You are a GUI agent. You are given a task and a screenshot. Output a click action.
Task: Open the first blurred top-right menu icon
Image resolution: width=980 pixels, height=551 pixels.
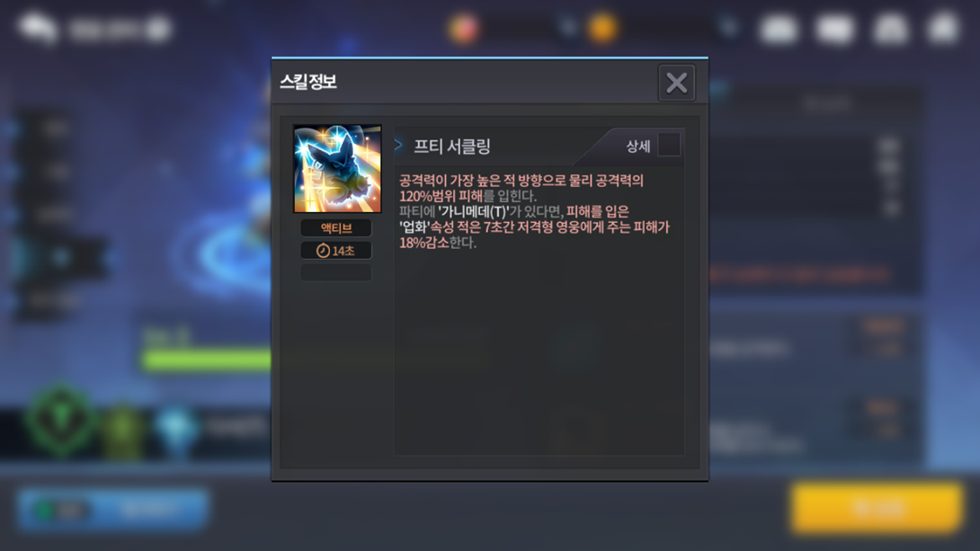coord(778,28)
